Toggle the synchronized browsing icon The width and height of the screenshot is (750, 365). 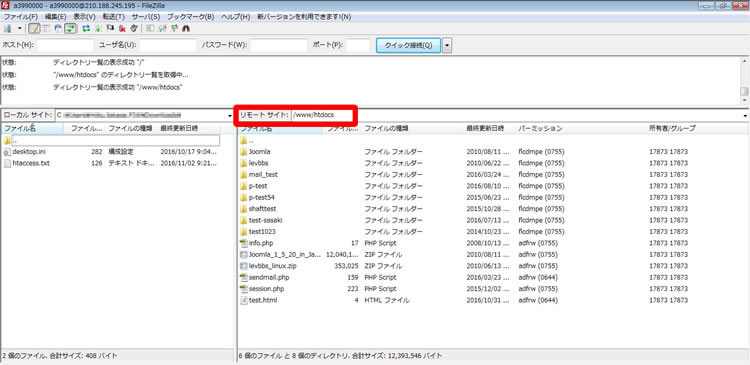point(175,28)
